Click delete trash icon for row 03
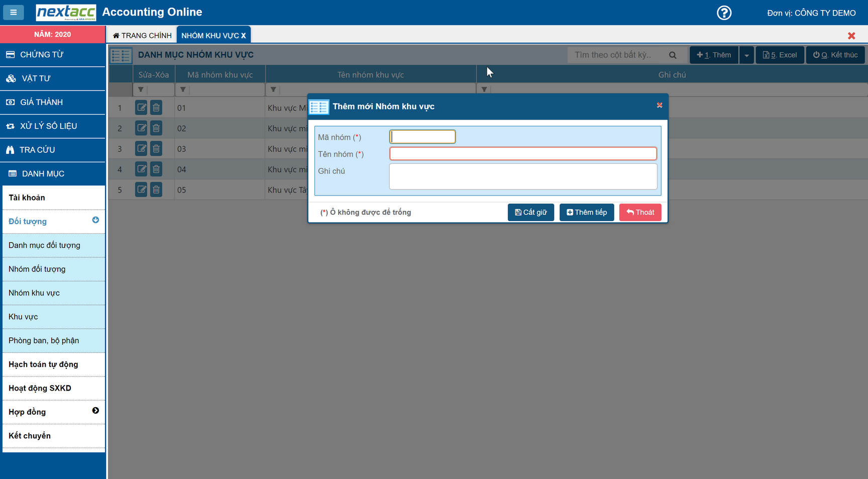The height and width of the screenshot is (479, 868). (156, 149)
